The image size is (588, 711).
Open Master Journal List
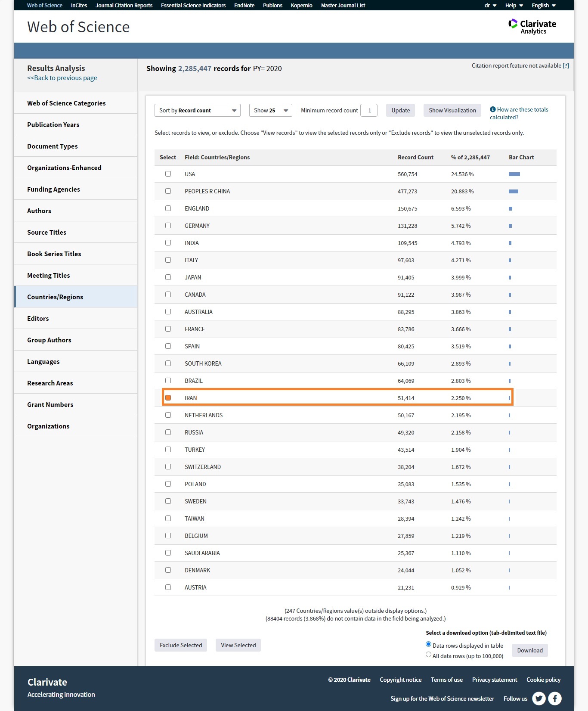pos(343,5)
